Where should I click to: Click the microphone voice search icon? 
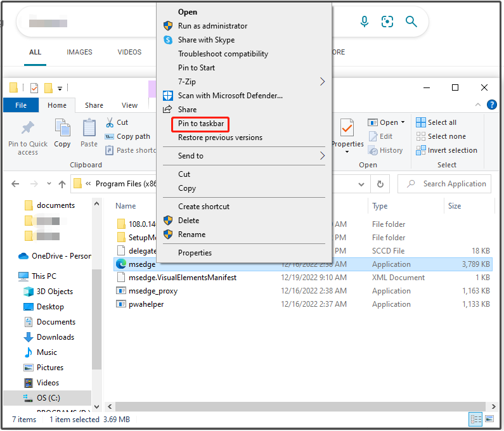(x=364, y=22)
